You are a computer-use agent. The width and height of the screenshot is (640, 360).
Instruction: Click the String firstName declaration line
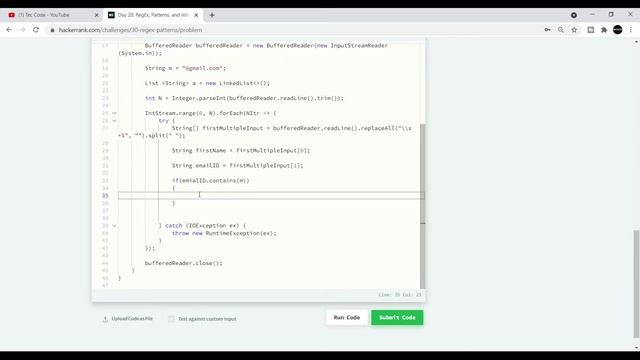[x=241, y=151]
